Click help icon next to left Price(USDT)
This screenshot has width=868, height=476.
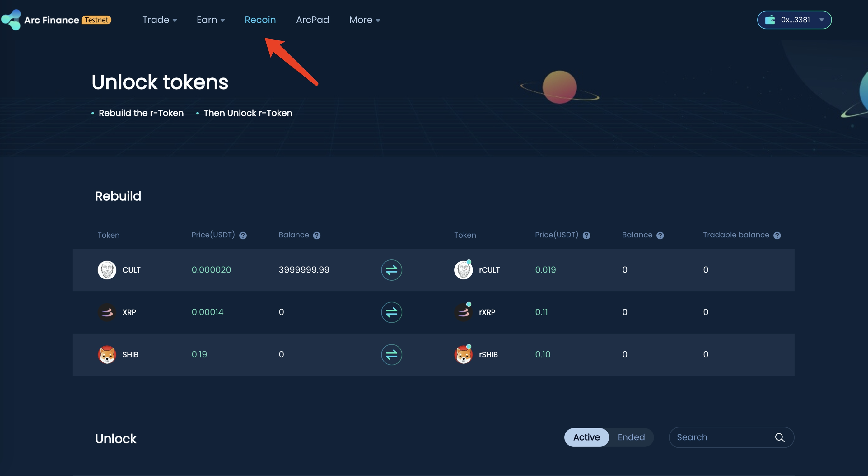243,236
